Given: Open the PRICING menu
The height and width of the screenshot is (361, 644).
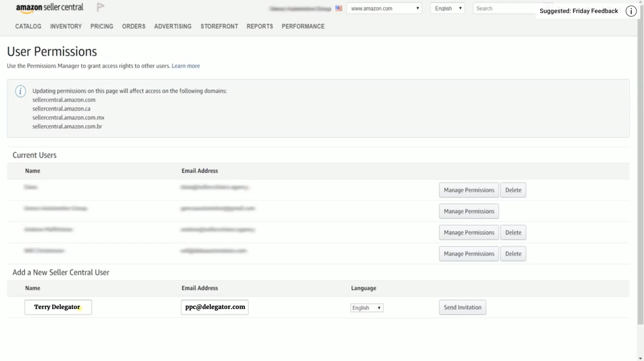Looking at the screenshot, I should (102, 26).
